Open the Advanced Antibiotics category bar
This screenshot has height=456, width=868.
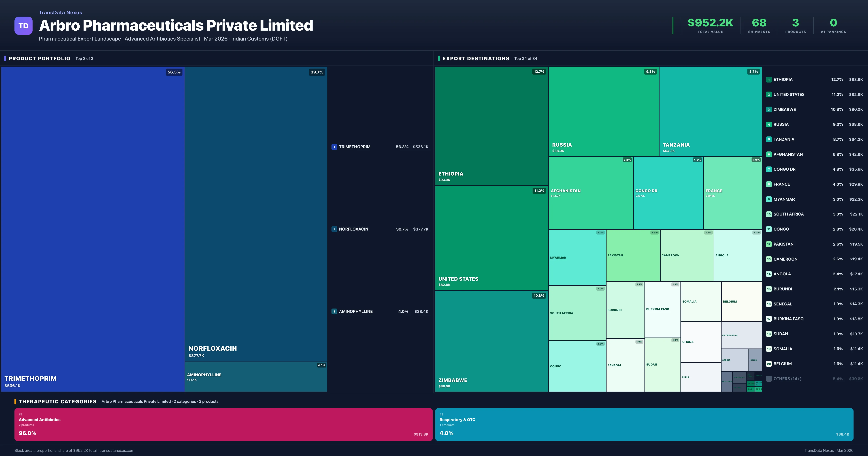click(x=223, y=424)
